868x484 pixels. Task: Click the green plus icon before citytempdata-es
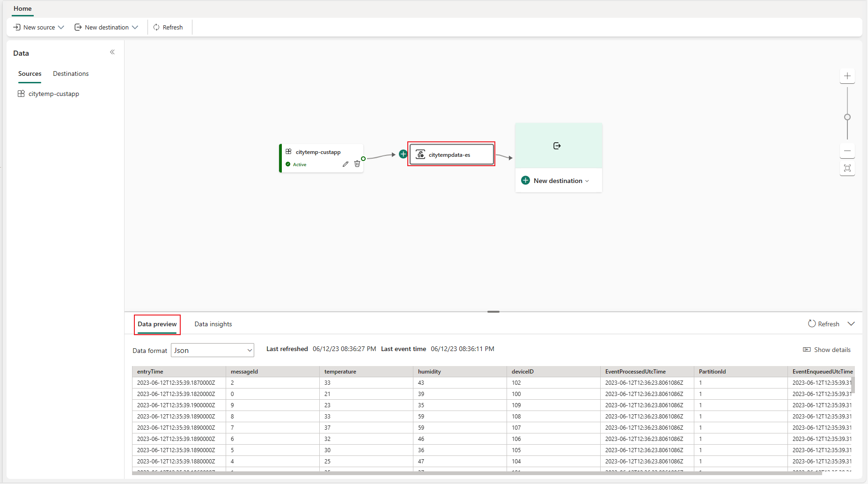pos(403,154)
